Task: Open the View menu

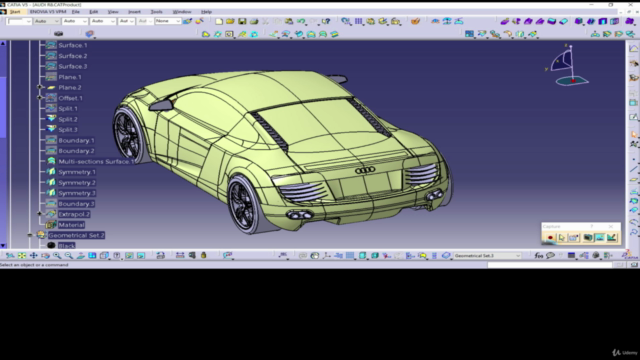Action: [113, 12]
